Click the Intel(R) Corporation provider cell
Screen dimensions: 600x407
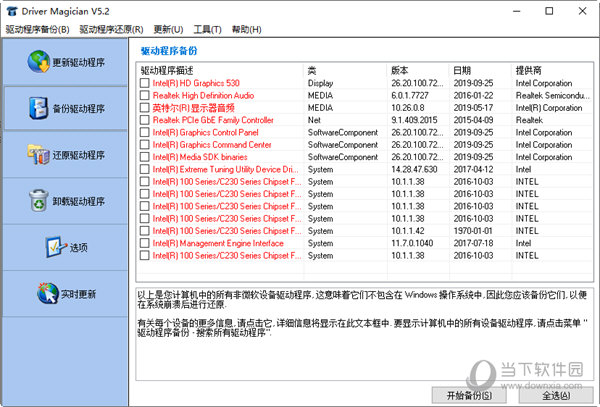pos(549,107)
